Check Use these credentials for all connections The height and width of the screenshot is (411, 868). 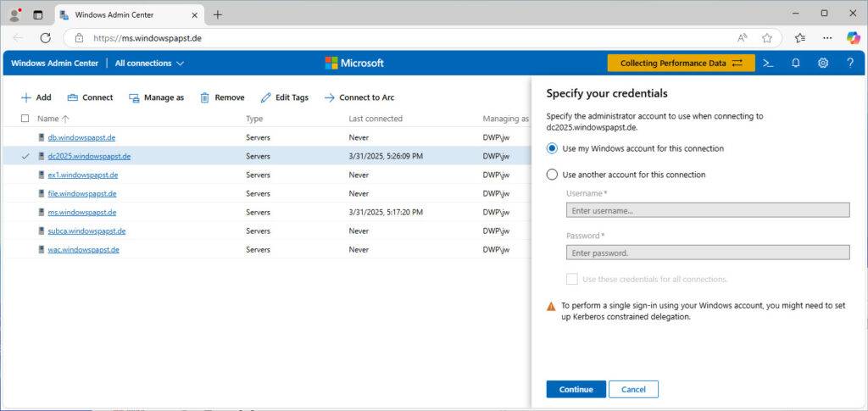(572, 279)
